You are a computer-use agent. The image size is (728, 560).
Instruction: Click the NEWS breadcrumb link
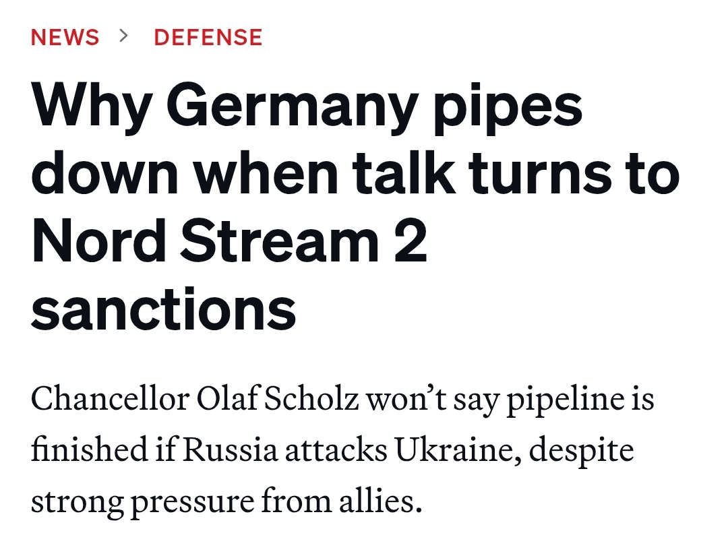65,37
